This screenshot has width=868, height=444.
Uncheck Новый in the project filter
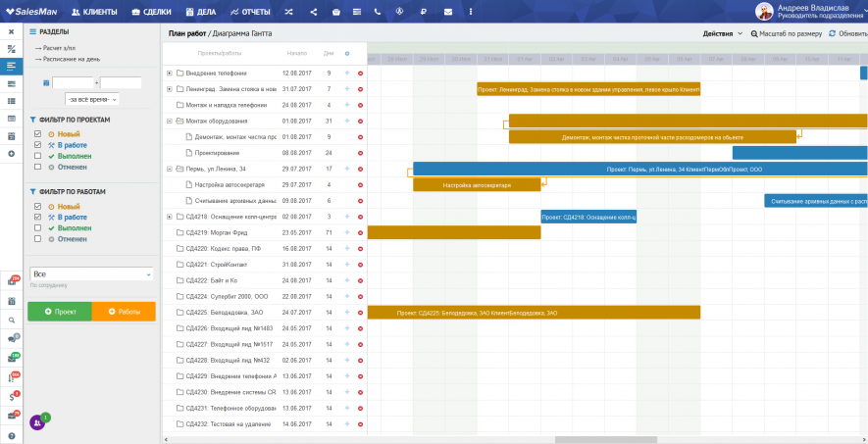37,133
